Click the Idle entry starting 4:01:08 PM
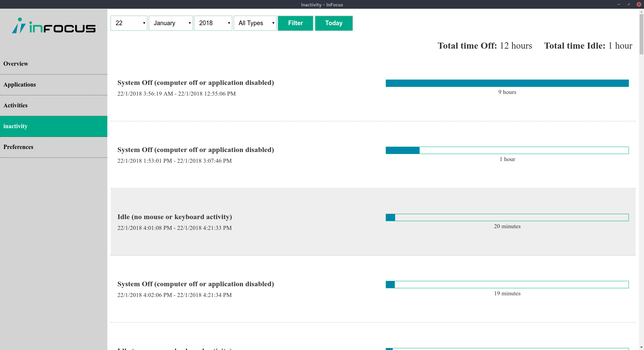The image size is (644, 350). 373,222
